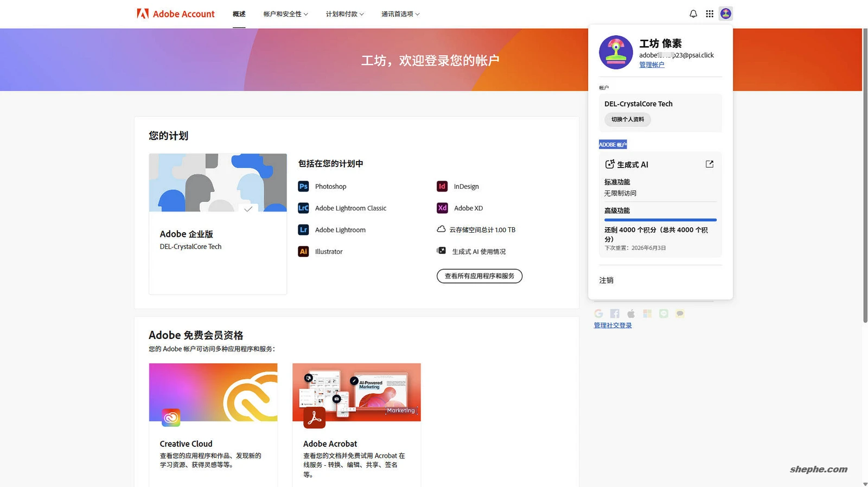Click DEL-CrystalCore Tech in account panel
The image size is (868, 487).
click(x=639, y=104)
